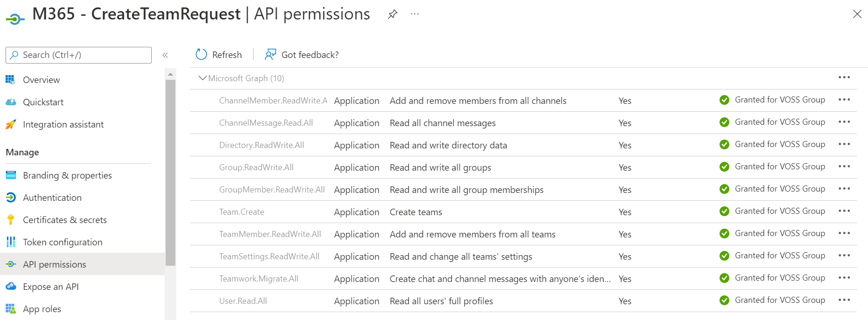Screen dimensions: 868x320
Task: Click 'Read and write directory data' description
Action: pos(448,145)
